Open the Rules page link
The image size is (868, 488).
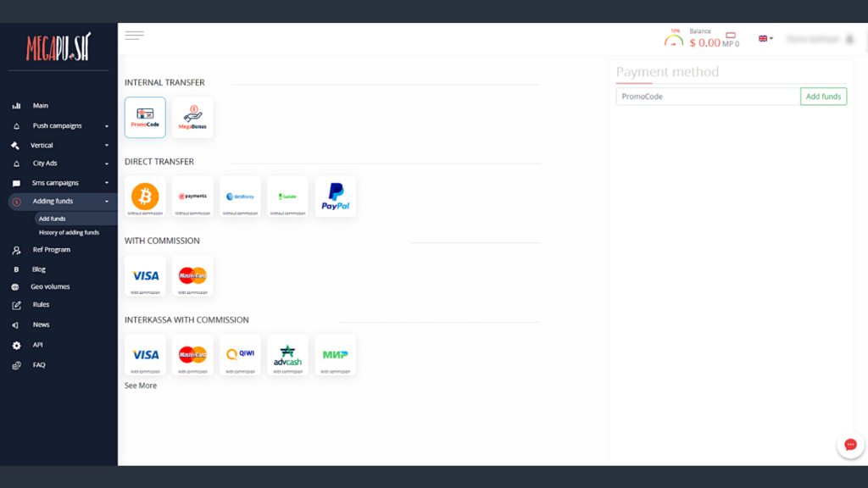click(41, 305)
